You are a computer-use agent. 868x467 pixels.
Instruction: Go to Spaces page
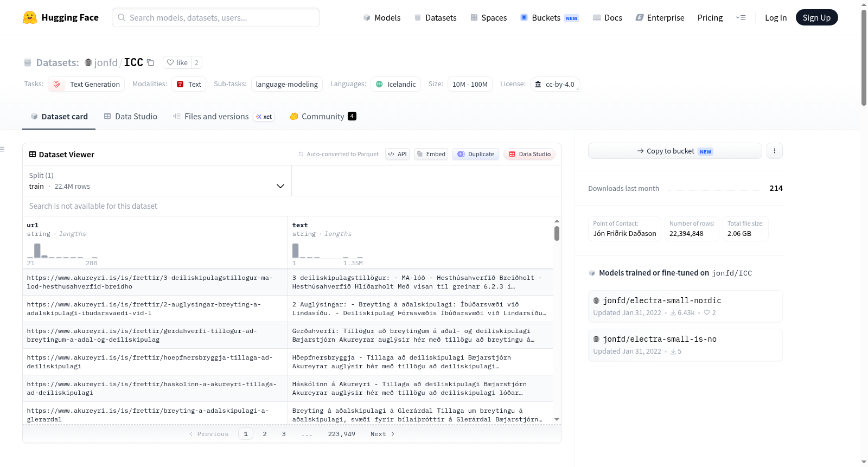click(x=489, y=17)
